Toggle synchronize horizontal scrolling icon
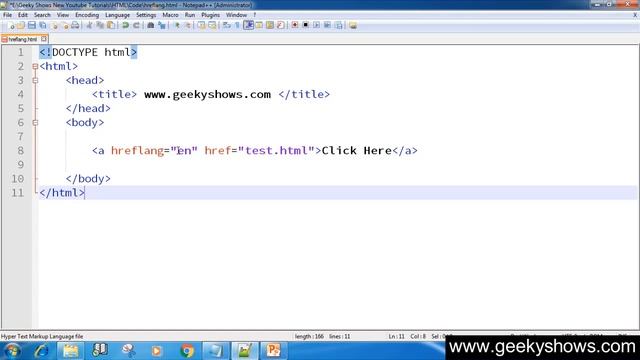640x360 pixels. tap(212, 25)
